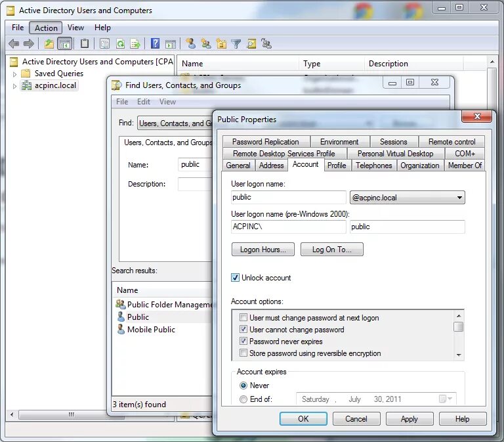Click the Name search field in Find window
This screenshot has width=504, height=442.
pos(195,164)
